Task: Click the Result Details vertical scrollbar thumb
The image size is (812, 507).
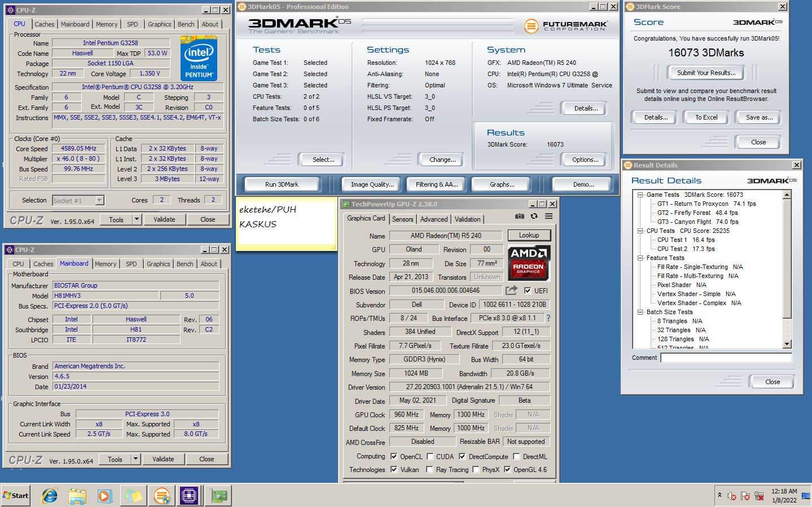Action: tap(787, 259)
